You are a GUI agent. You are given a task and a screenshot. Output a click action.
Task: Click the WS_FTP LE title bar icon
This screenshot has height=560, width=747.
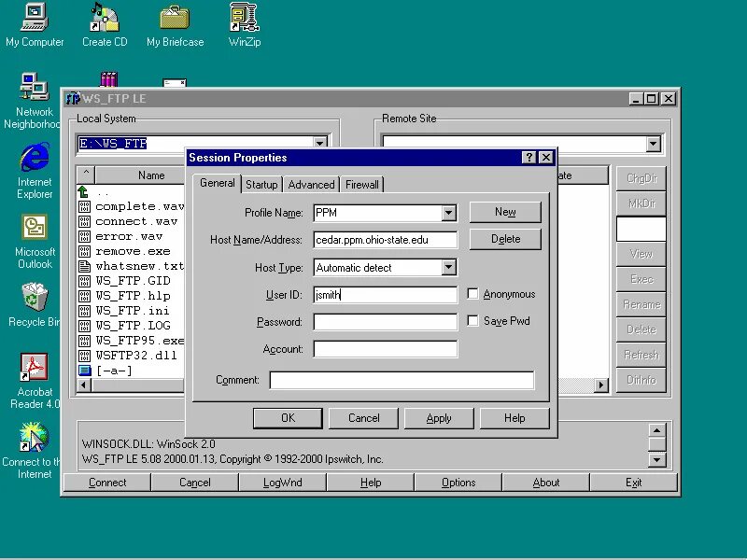[x=72, y=99]
